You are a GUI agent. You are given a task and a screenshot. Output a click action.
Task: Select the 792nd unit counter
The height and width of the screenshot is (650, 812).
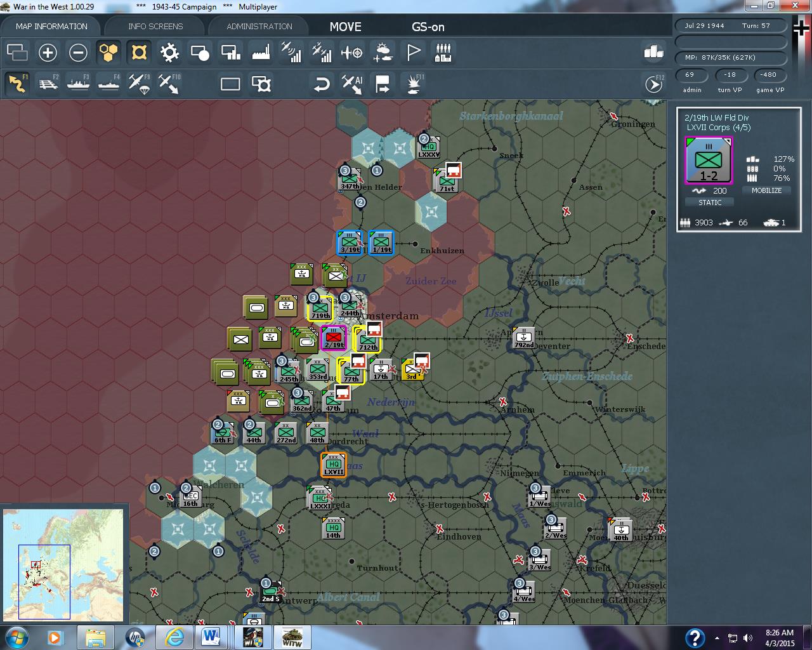tap(524, 338)
